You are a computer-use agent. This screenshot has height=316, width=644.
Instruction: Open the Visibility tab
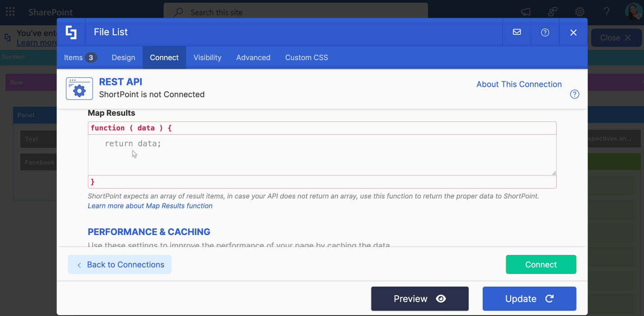click(207, 57)
